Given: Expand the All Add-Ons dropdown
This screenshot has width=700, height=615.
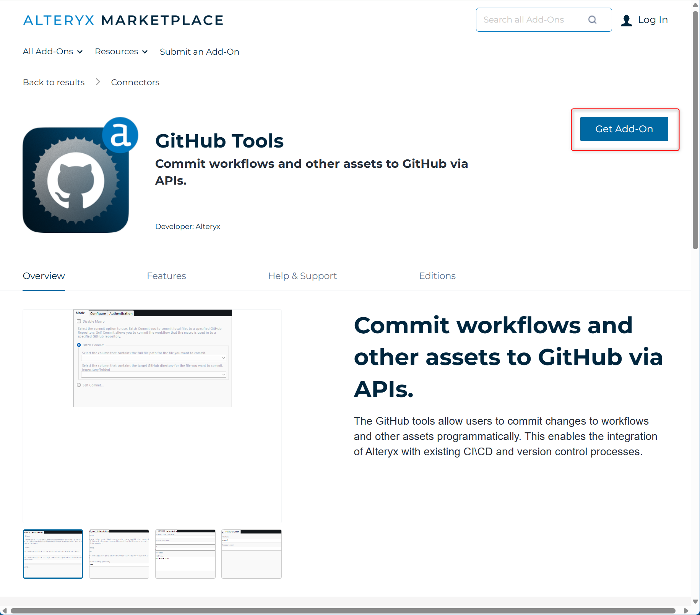Looking at the screenshot, I should (52, 52).
